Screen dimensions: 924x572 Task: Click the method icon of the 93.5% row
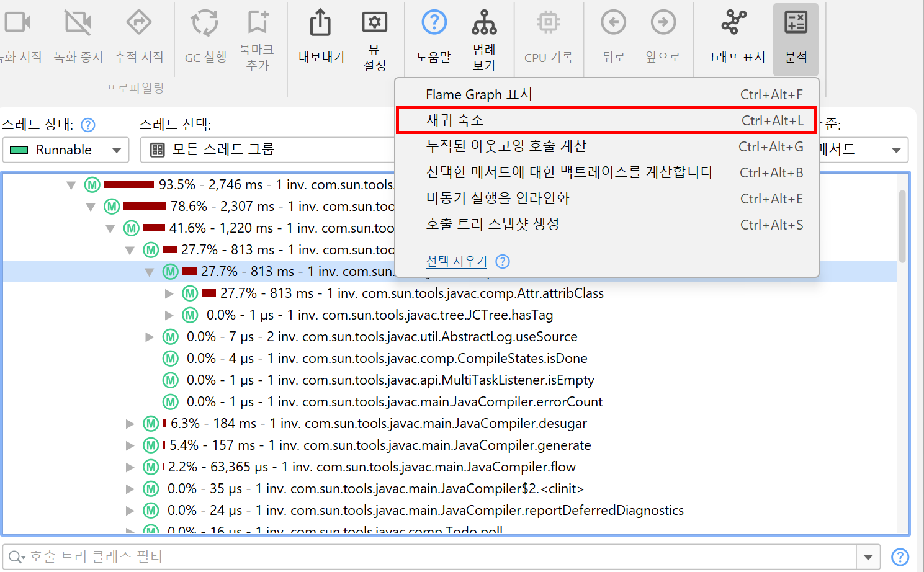tap(92, 185)
